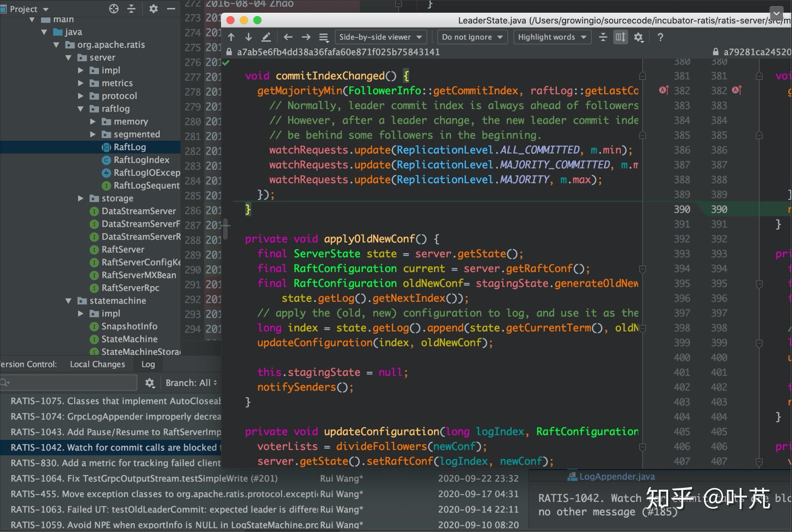792x532 pixels.
Task: Switch to the Local Changes tab
Action: click(97, 364)
